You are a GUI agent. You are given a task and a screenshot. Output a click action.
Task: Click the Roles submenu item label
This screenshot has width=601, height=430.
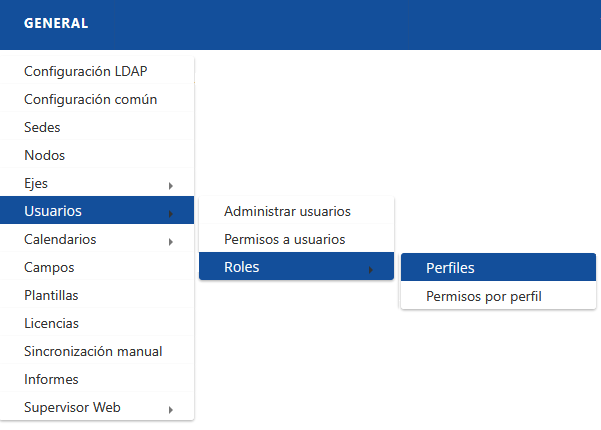coord(242,267)
